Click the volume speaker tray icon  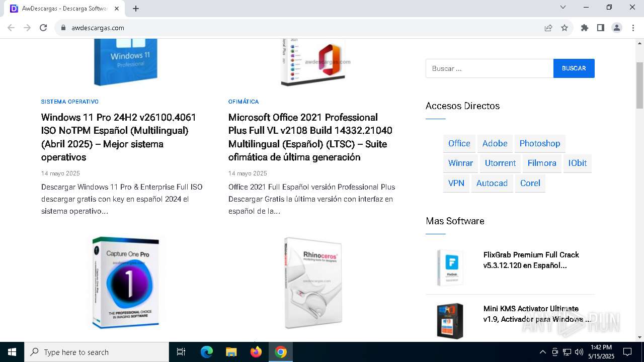[x=579, y=352]
